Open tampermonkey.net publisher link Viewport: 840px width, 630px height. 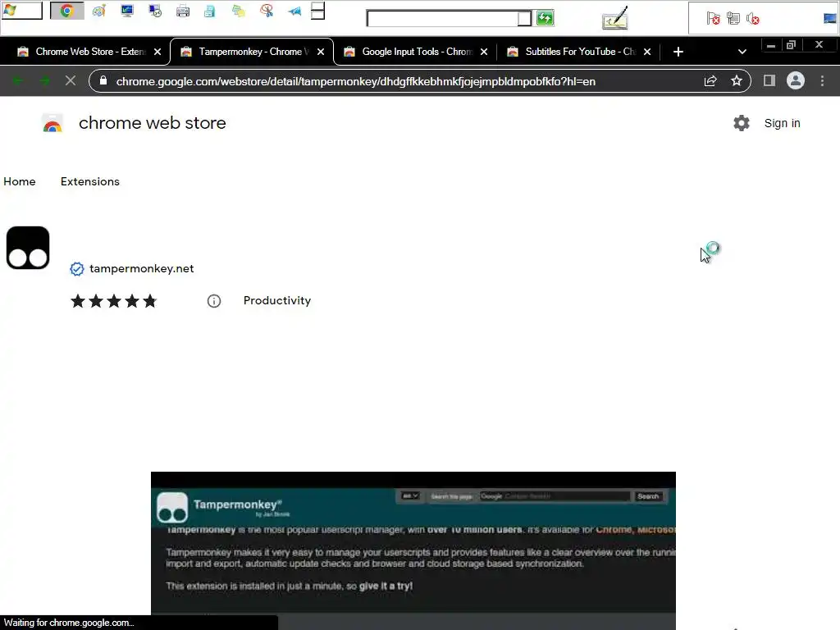tap(141, 268)
